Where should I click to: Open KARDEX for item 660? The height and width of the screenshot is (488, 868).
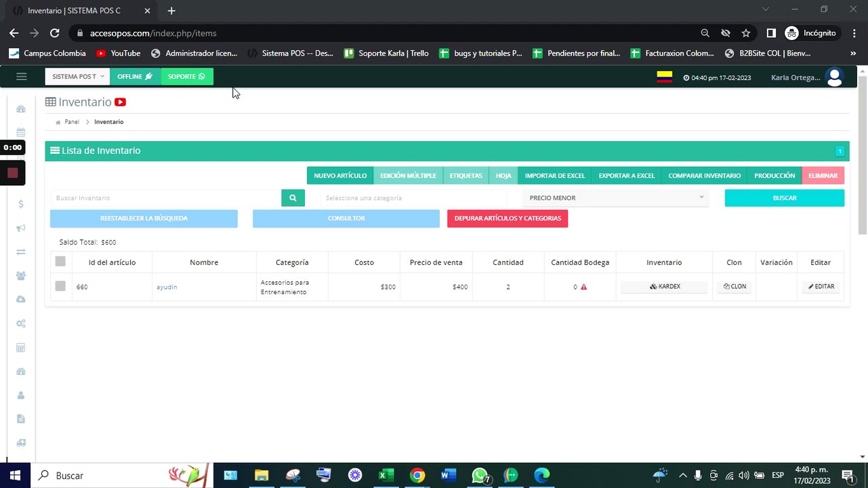coord(665,287)
